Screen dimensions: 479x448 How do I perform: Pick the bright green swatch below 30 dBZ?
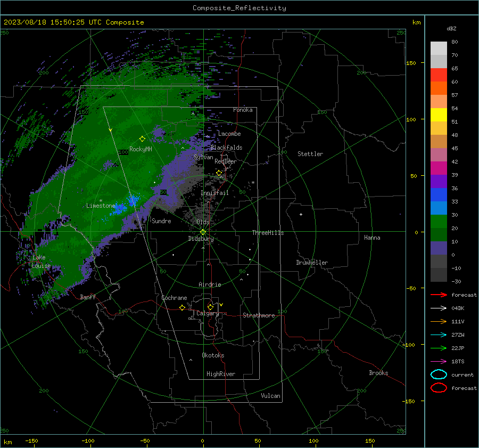click(439, 221)
